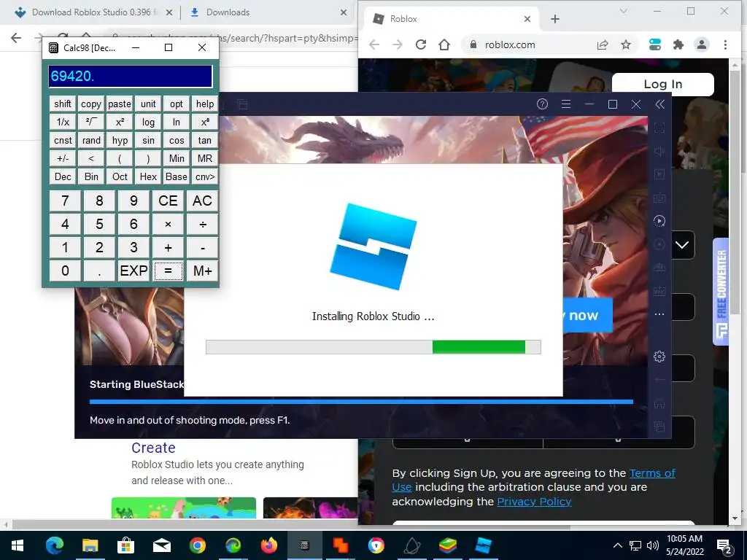The height and width of the screenshot is (560, 747).
Task: Click the M+ memory key in Calc98
Action: pyautogui.click(x=203, y=271)
